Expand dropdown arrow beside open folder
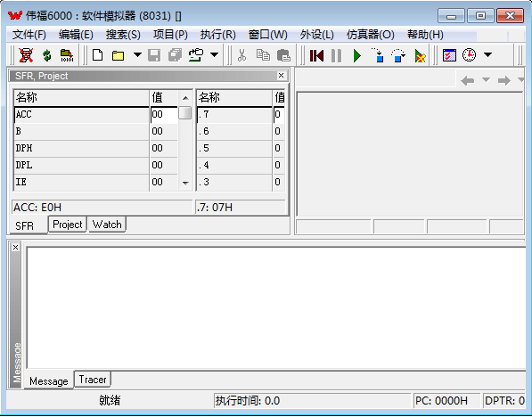The width and height of the screenshot is (532, 417). [137, 54]
